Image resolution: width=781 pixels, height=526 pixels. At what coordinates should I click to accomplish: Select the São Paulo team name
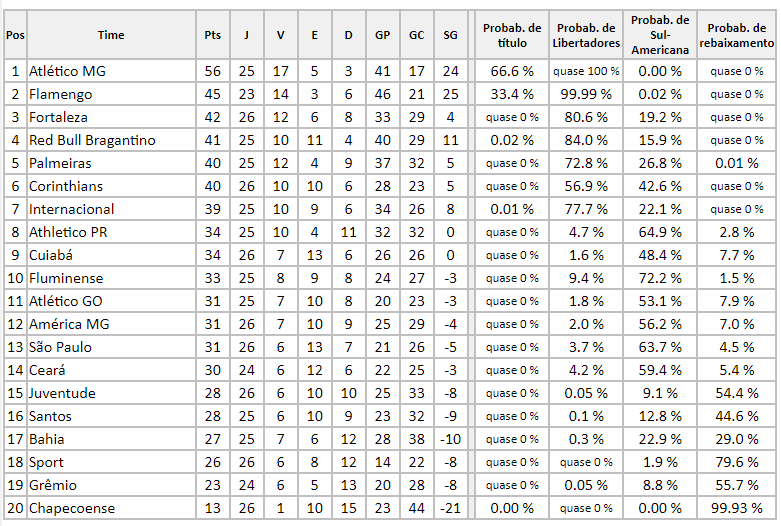coord(60,348)
